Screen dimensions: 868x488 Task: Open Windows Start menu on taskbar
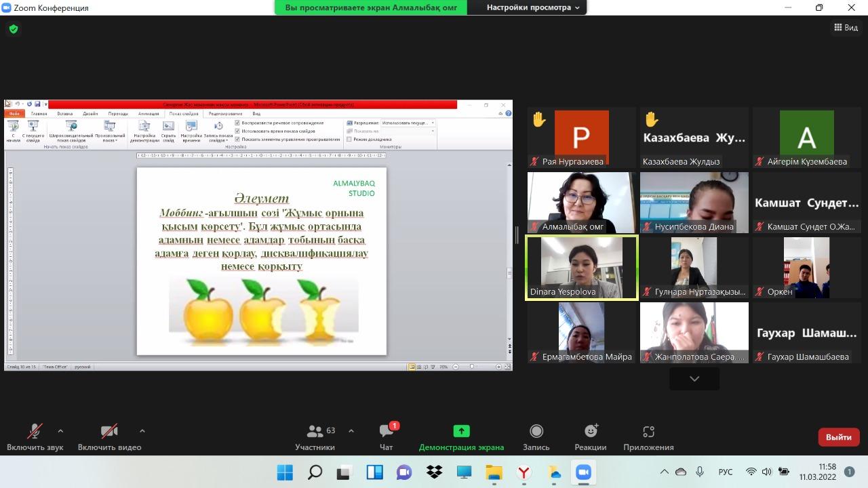pyautogui.click(x=285, y=472)
